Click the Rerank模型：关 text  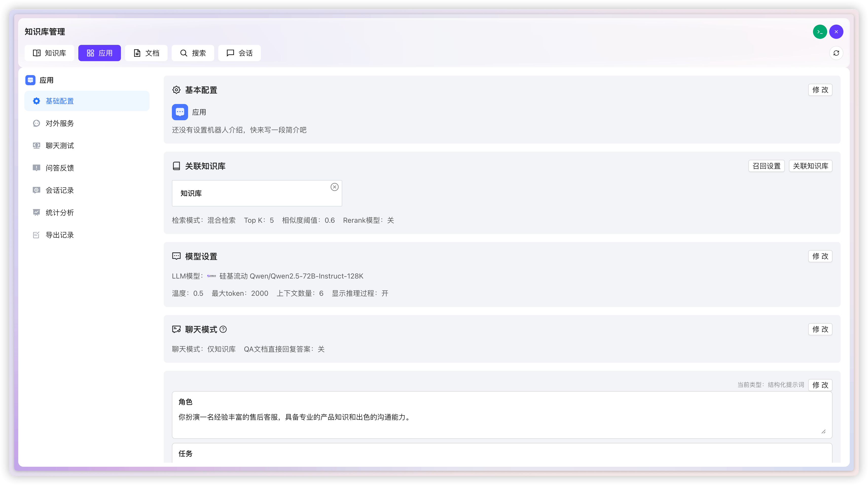pos(368,220)
